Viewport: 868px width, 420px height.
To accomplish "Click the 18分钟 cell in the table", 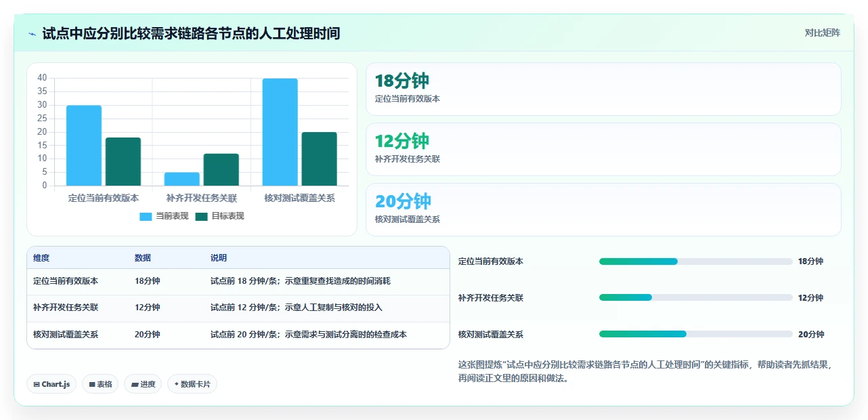I will [x=148, y=280].
